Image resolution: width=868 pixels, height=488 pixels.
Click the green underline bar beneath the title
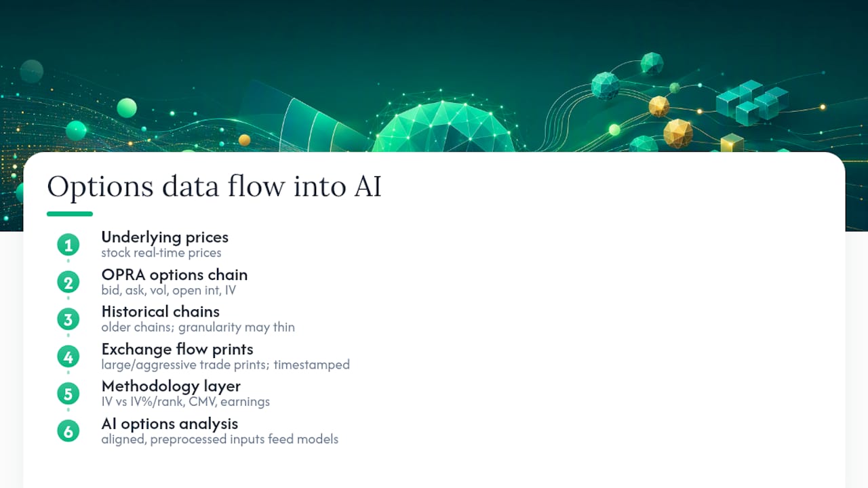pyautogui.click(x=70, y=214)
